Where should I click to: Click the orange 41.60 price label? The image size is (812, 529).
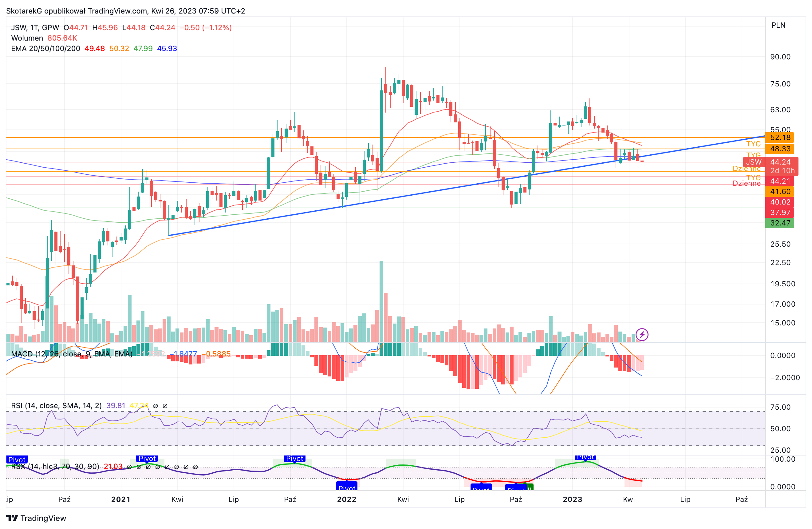click(780, 192)
